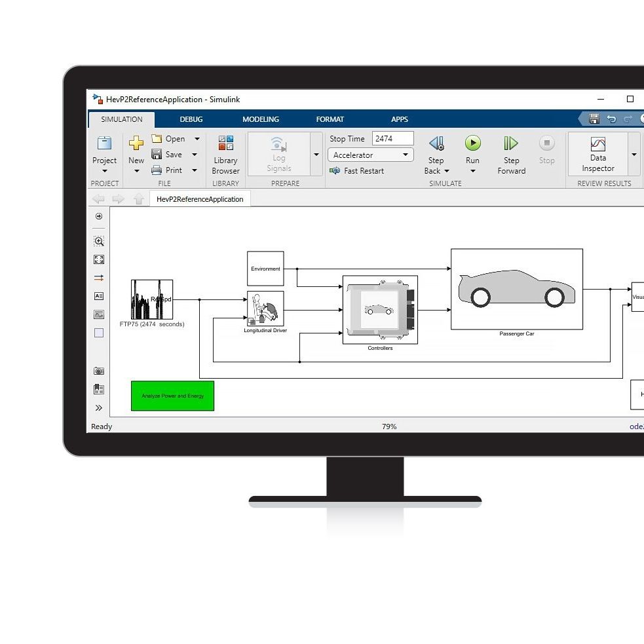Viewport: 644px width, 644px height.
Task: Print the diagram with the Print icon
Action: pyautogui.click(x=156, y=170)
